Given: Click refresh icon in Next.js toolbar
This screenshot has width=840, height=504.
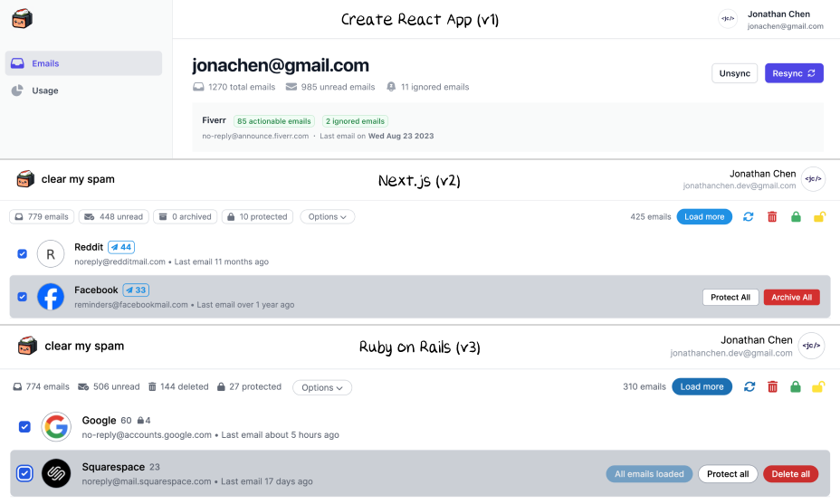Looking at the screenshot, I should point(749,216).
